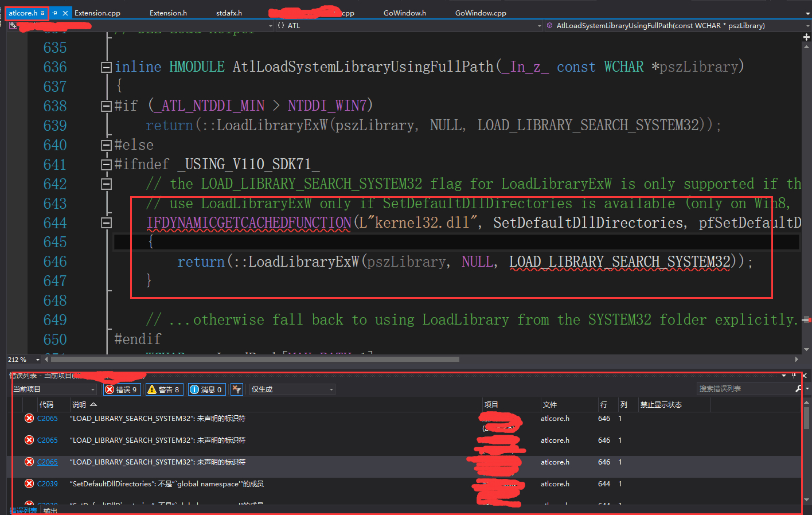
Task: Sort error list by 代码 column
Action: click(x=46, y=405)
